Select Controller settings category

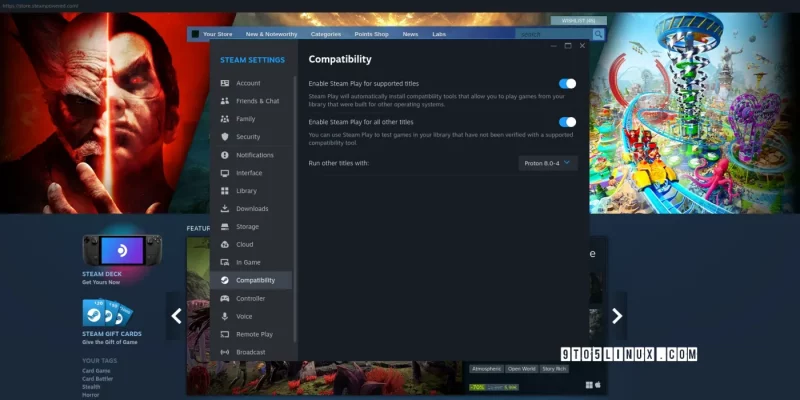pyautogui.click(x=251, y=298)
